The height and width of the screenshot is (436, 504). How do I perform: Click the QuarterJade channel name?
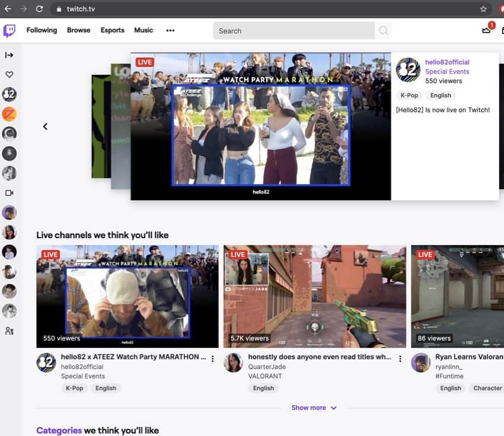[x=267, y=367]
